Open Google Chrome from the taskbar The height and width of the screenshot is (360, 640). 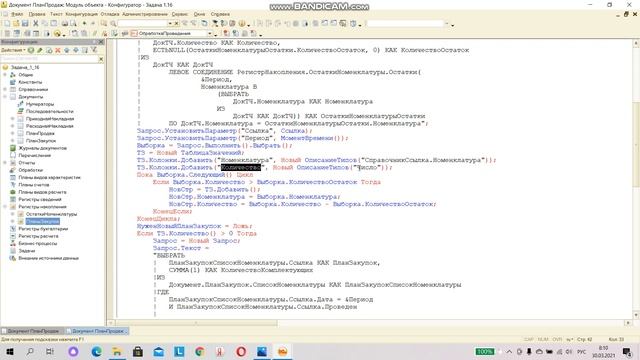coord(200,351)
